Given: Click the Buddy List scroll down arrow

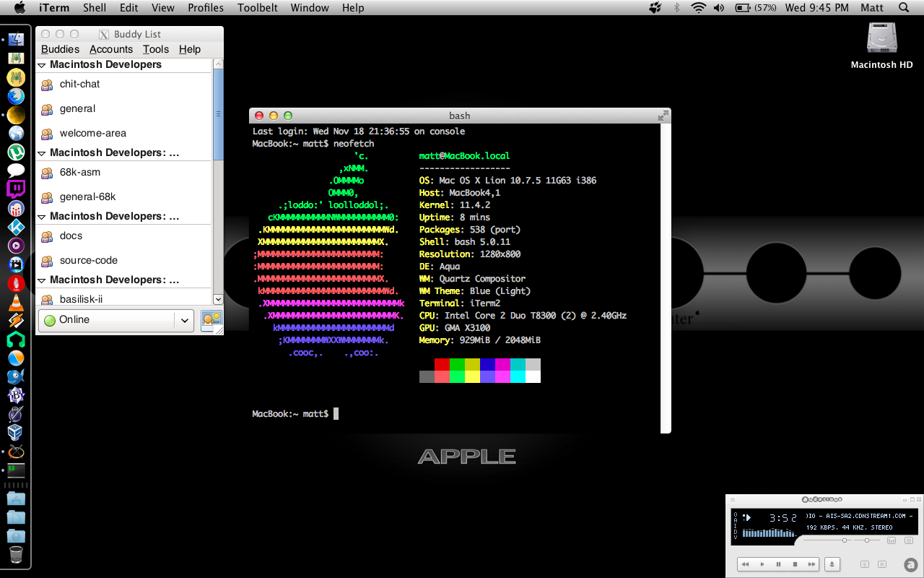Looking at the screenshot, I should tap(218, 298).
